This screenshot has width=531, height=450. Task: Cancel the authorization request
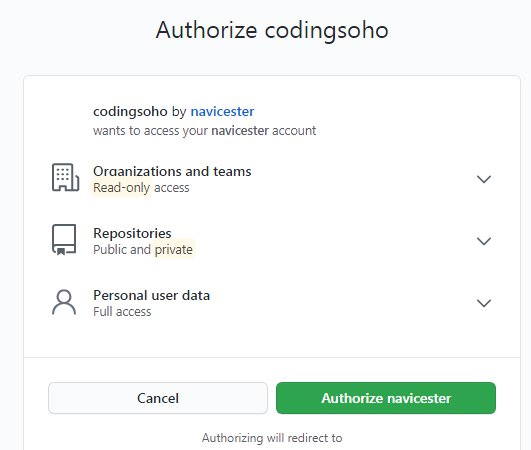[158, 398]
